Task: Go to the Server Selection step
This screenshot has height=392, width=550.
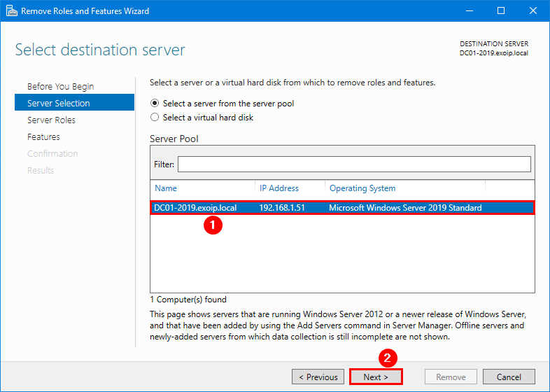Action: click(x=59, y=104)
